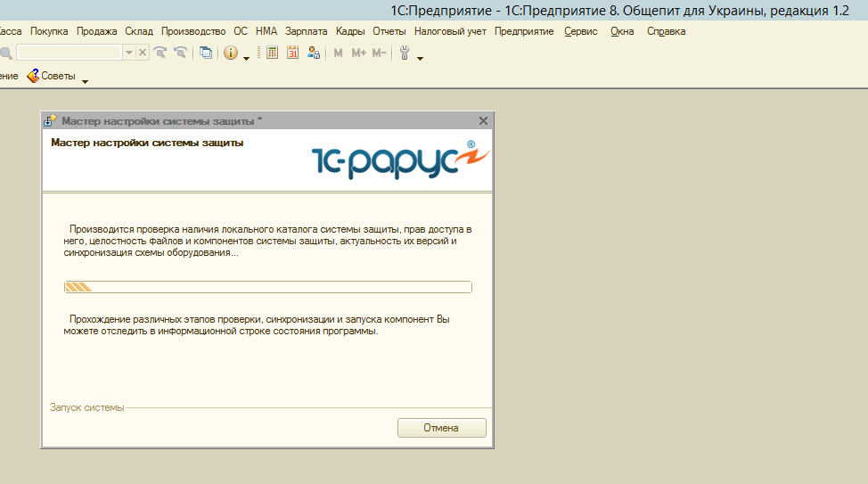This screenshot has width=868, height=484.
Task: Open the ОС menu
Action: pos(241,31)
